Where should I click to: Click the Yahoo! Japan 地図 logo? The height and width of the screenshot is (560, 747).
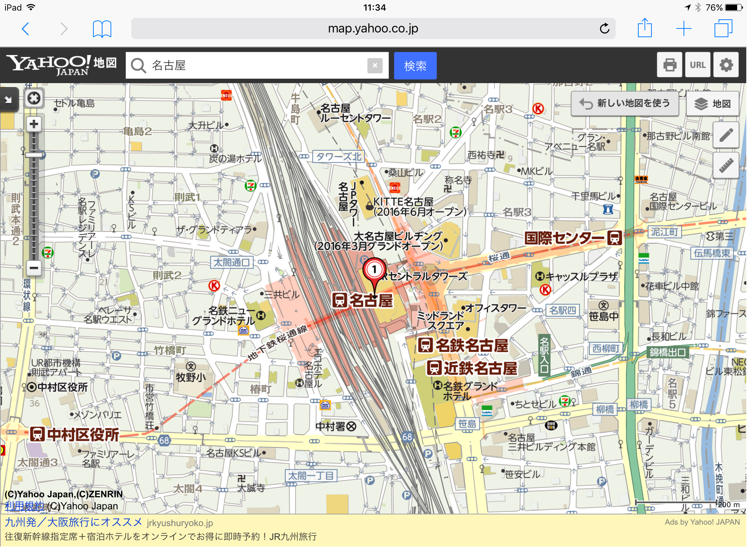62,65
